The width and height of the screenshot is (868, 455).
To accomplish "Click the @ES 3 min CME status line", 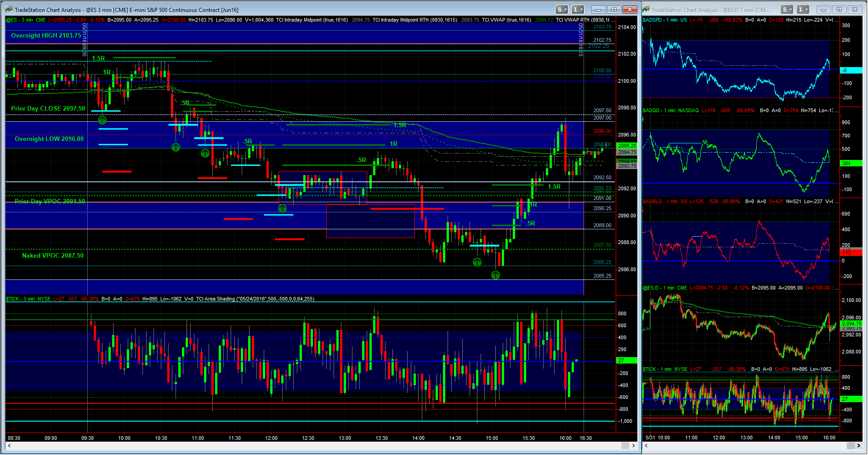I will 310,20.
